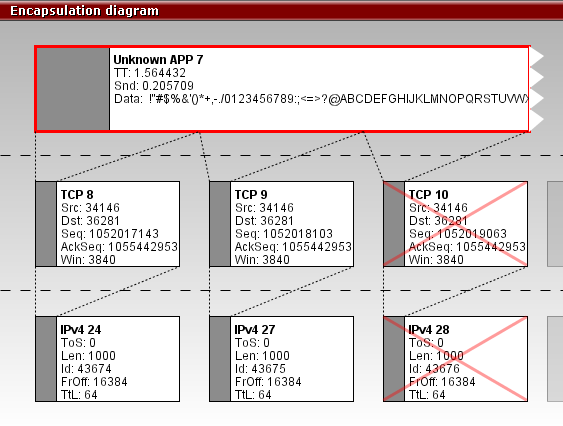This screenshot has height=426, width=563.
Task: Click the gray header strip of TCP 9
Action: [220, 224]
